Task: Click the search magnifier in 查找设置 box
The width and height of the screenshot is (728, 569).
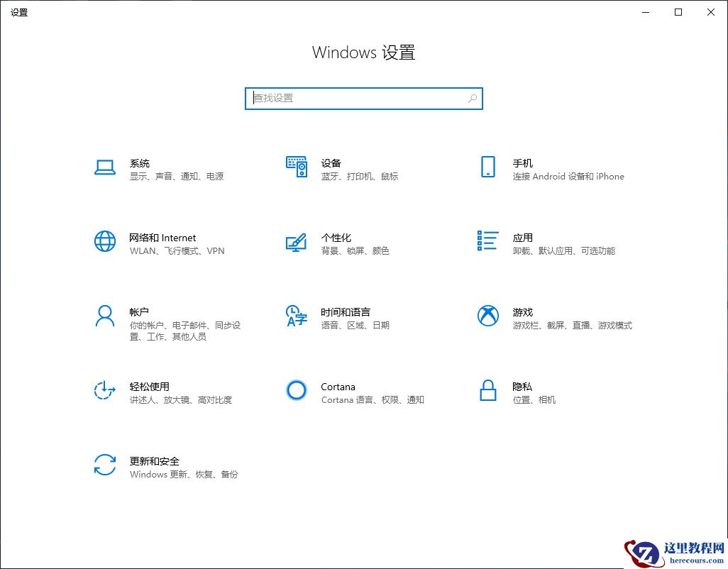Action: 471,98
